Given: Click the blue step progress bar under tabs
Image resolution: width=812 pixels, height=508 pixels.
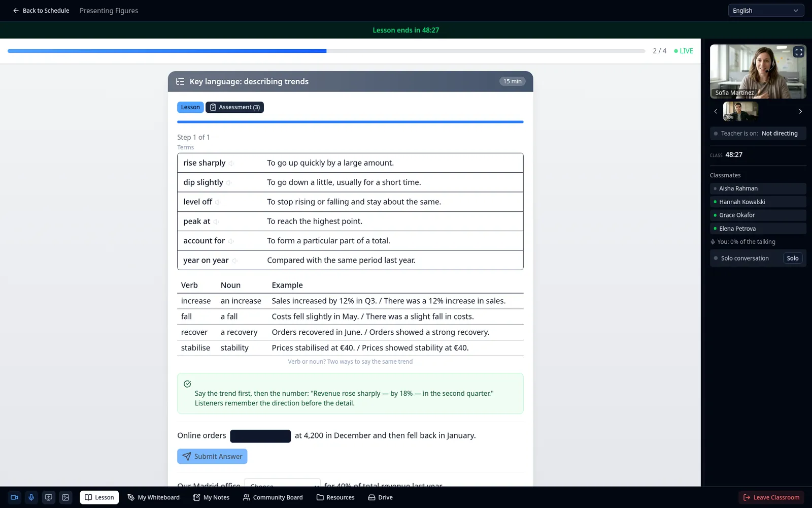Looking at the screenshot, I should [350, 122].
